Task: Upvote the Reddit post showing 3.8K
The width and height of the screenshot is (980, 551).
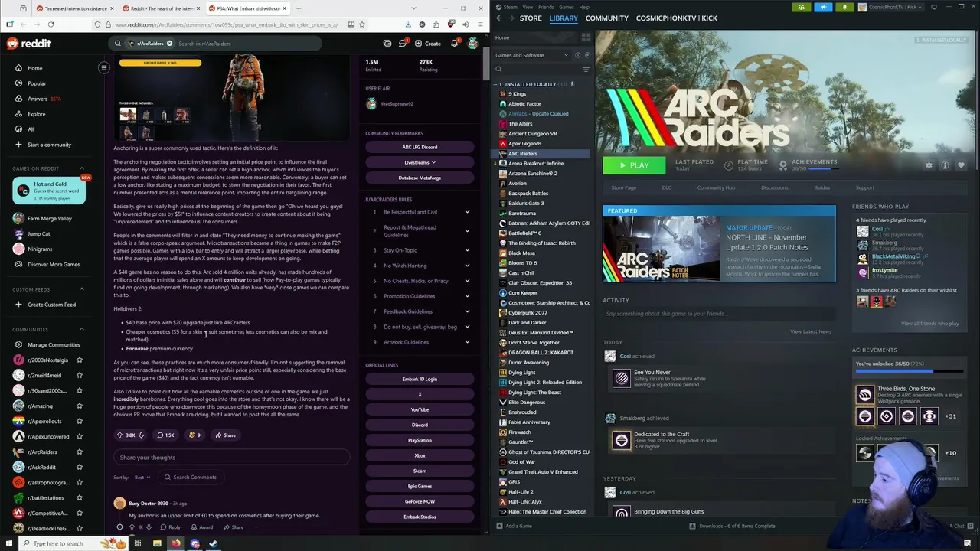Action: (119, 435)
